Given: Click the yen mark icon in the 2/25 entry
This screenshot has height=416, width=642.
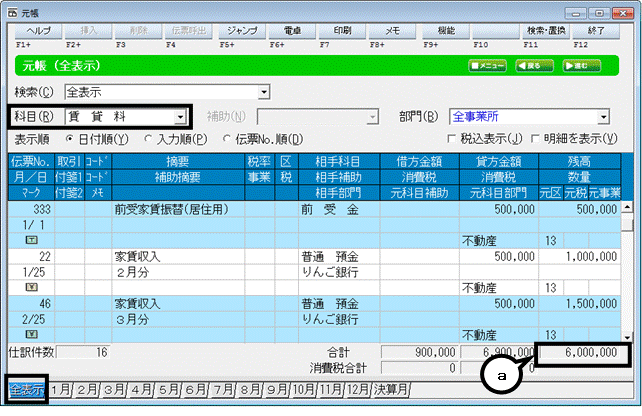Looking at the screenshot, I should click(x=32, y=334).
